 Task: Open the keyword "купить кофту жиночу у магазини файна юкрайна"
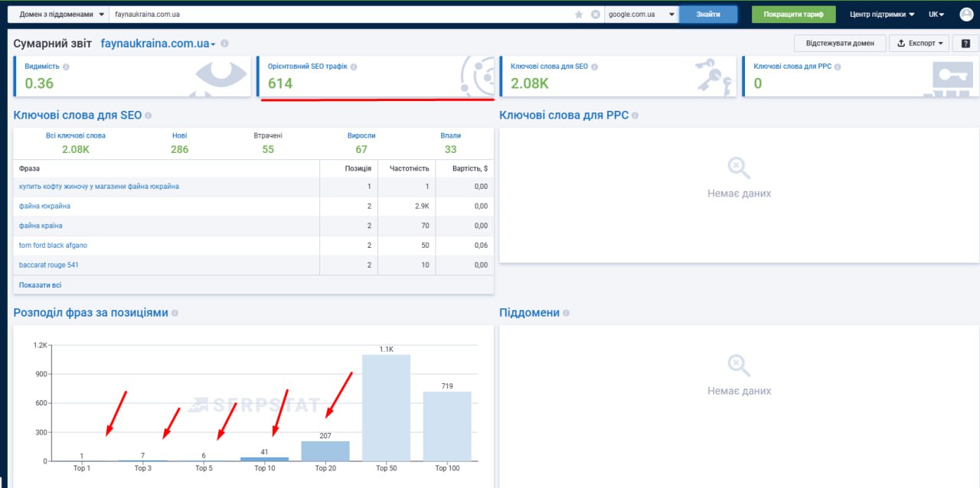pyautogui.click(x=100, y=187)
